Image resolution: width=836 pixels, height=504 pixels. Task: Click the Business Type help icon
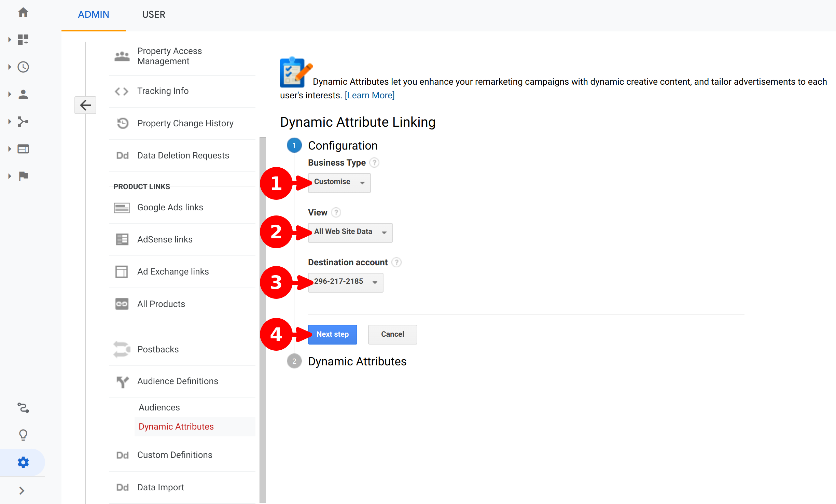pos(374,163)
